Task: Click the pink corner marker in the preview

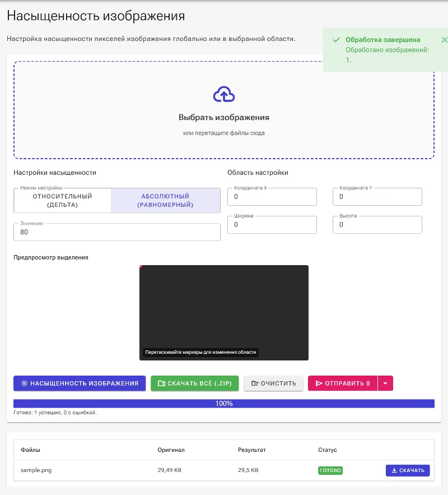Action: tap(141, 267)
